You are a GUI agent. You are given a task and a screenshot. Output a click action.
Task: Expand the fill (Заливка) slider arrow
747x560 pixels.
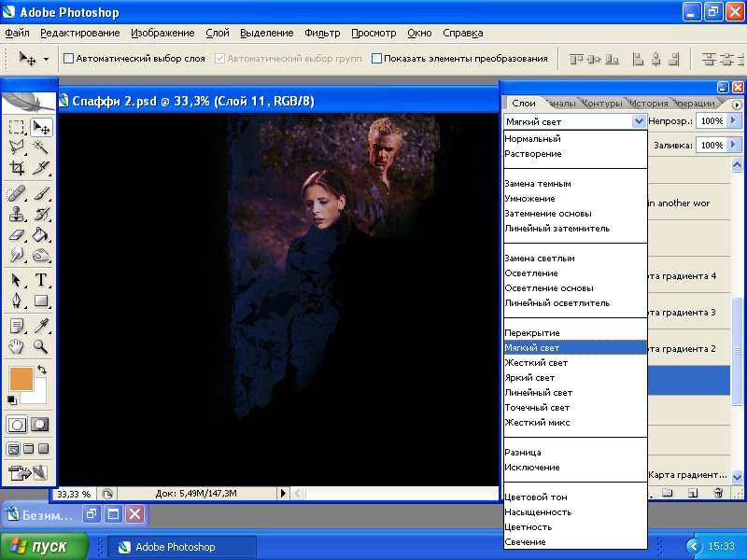(734, 146)
